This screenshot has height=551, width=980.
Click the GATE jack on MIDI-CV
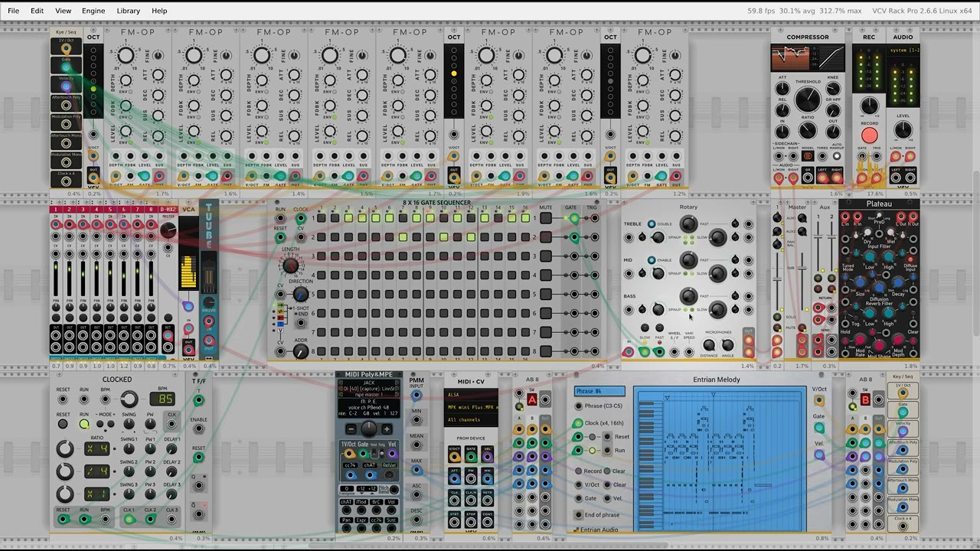coord(471,457)
